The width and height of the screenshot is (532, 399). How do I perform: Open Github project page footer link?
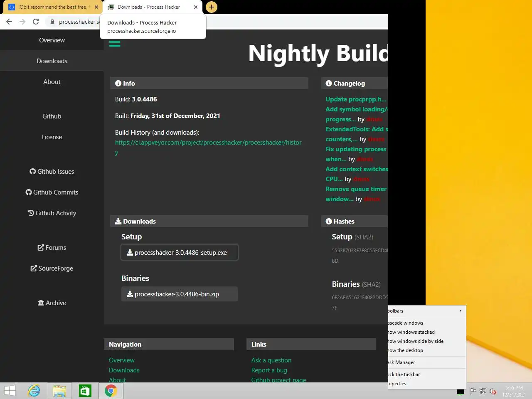point(278,379)
